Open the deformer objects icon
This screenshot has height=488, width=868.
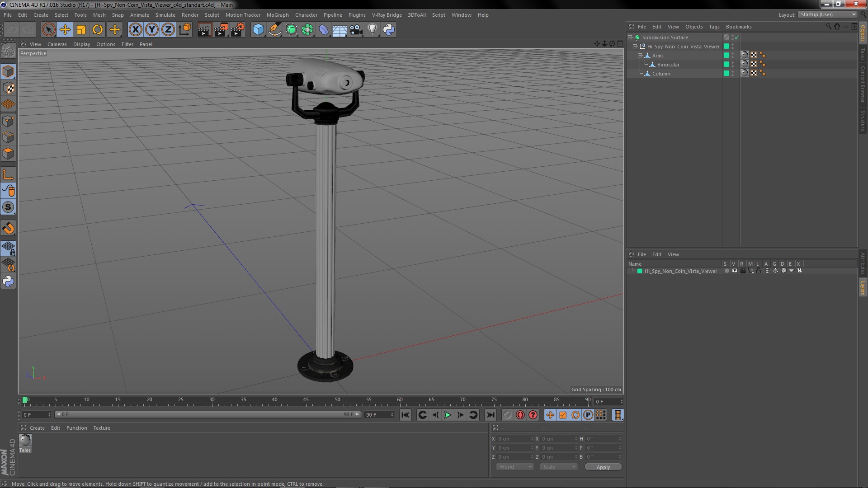tap(324, 30)
